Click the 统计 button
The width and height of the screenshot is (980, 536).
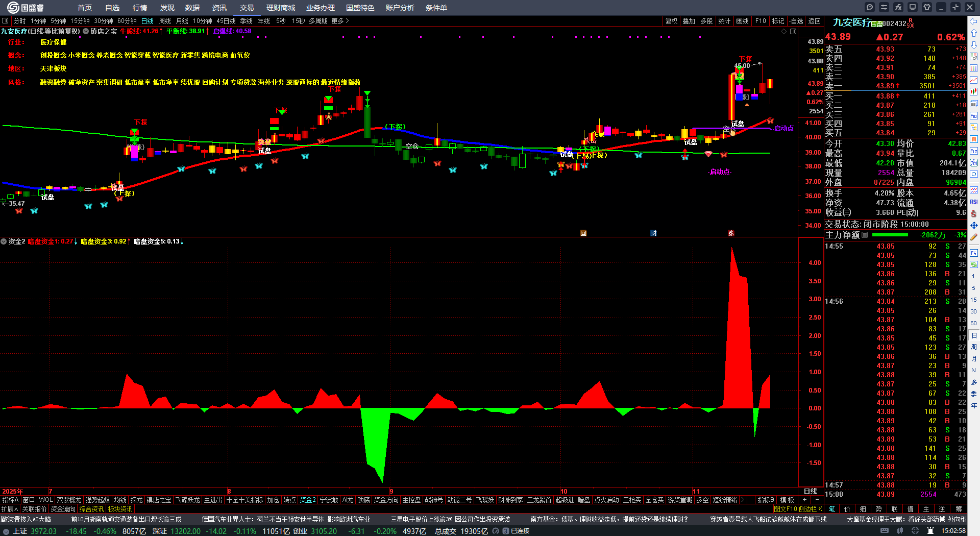pyautogui.click(x=724, y=21)
